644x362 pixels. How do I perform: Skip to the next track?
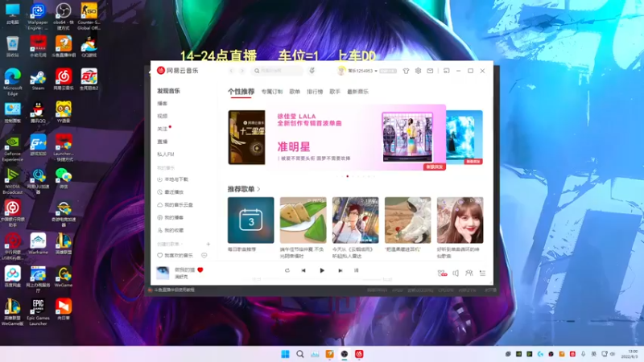[340, 270]
